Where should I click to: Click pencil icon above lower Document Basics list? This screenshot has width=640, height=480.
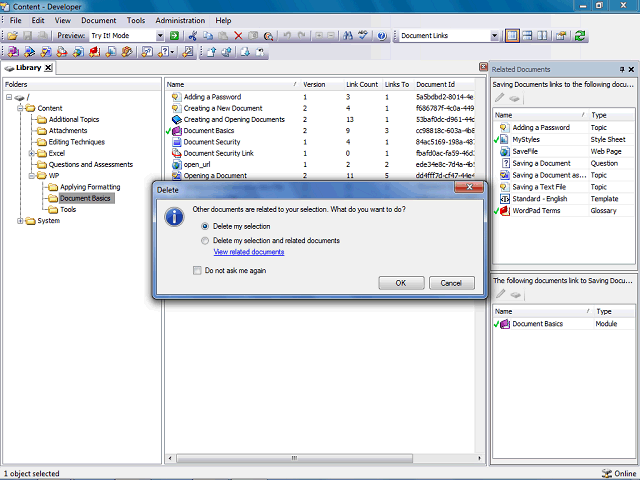pos(500,294)
